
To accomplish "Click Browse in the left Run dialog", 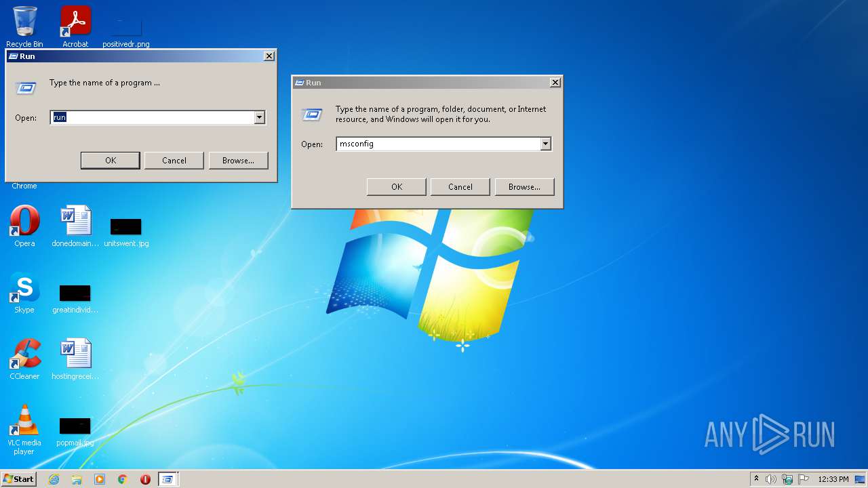I will tap(238, 161).
